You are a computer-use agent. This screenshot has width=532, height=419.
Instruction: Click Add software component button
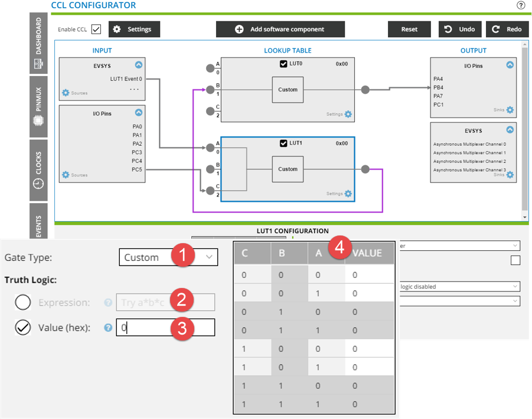pos(280,29)
